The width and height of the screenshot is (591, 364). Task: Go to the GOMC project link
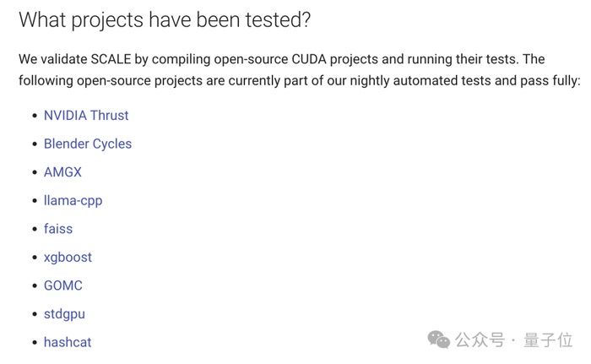[x=63, y=285]
